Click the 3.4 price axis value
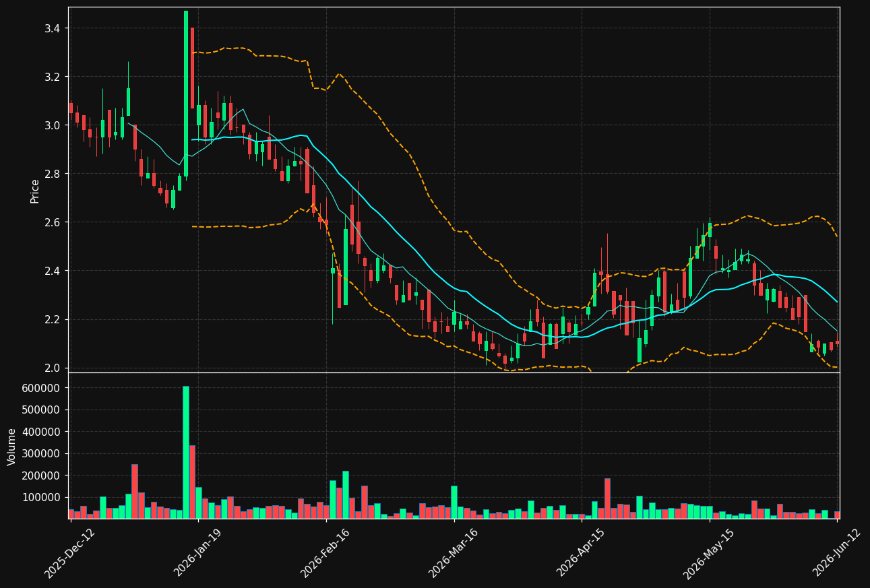 (53, 28)
